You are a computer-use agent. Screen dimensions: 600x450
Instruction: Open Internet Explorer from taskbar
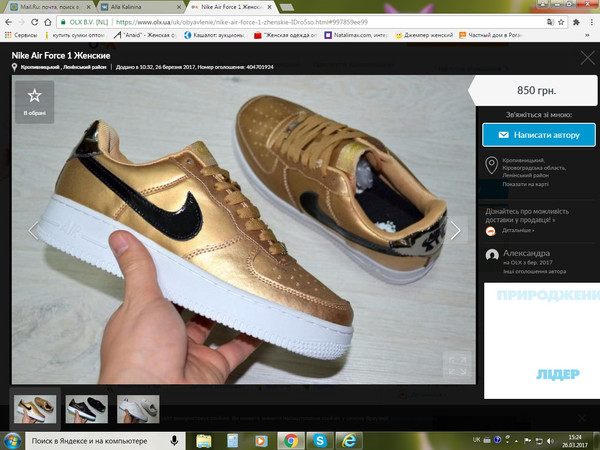(x=349, y=441)
